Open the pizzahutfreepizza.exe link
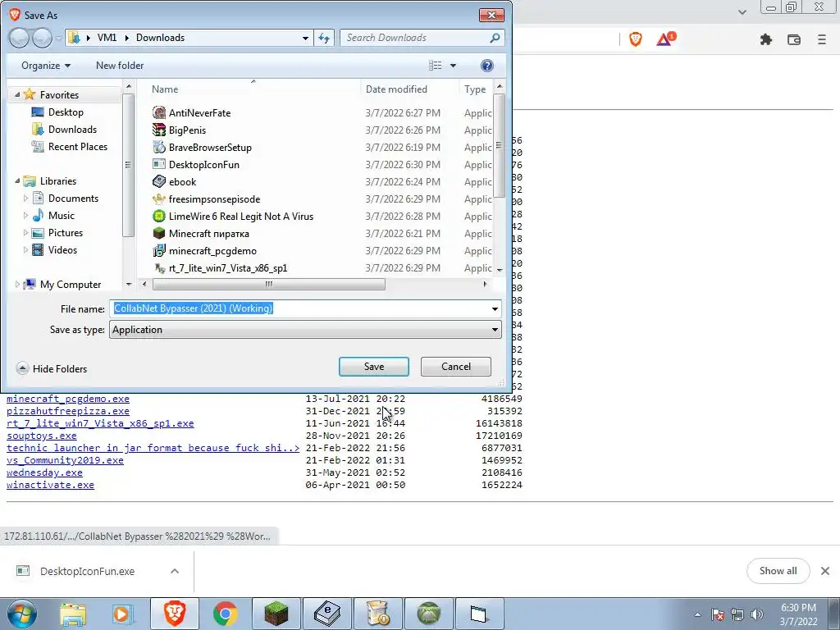 (x=68, y=411)
